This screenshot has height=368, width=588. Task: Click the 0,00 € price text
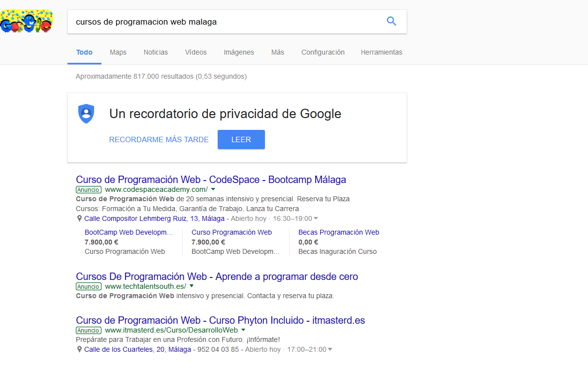[x=308, y=242]
